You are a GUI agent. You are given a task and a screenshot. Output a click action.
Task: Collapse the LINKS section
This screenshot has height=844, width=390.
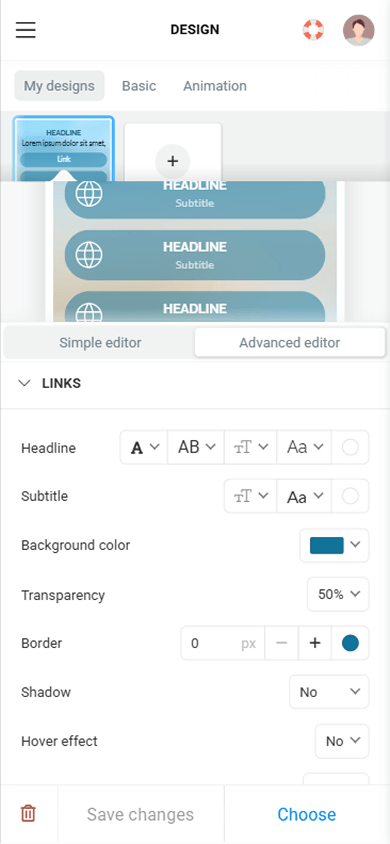pyautogui.click(x=25, y=383)
